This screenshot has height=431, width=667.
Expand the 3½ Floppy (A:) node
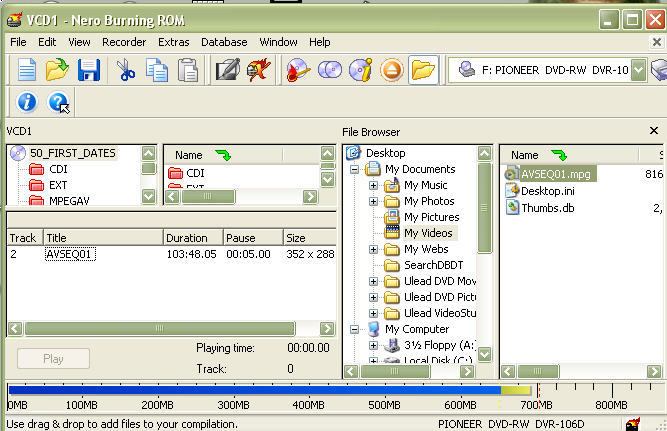point(373,345)
